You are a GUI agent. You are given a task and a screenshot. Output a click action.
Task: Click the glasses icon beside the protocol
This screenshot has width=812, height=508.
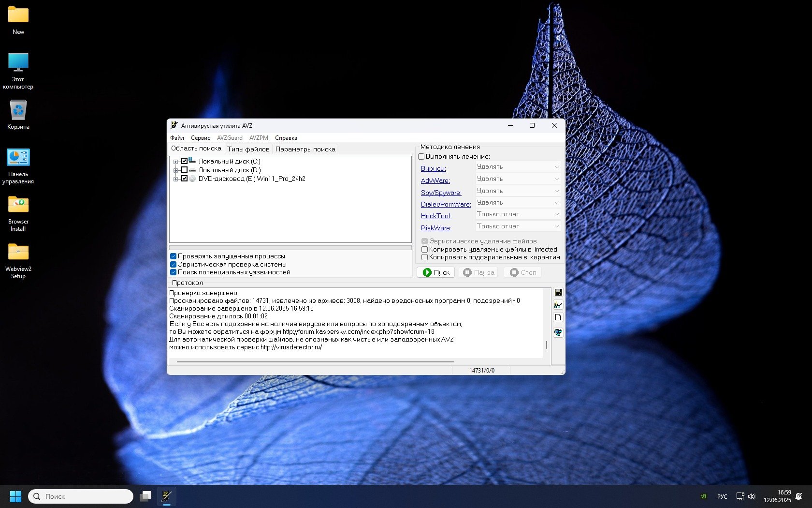[x=558, y=305]
